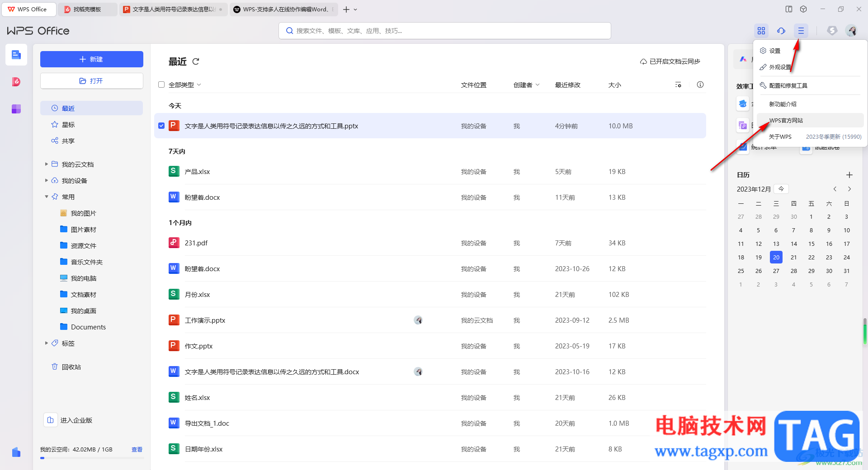Open the app grid icon in header

tap(761, 31)
